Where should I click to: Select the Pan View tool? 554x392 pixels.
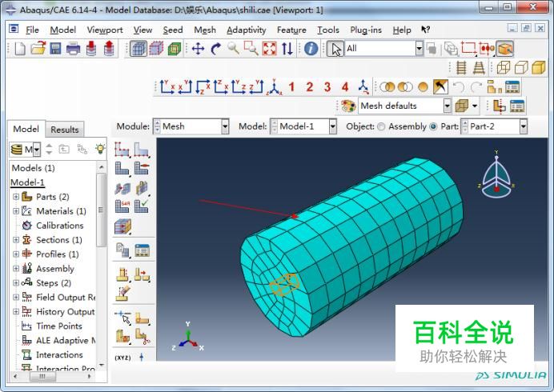[198, 48]
